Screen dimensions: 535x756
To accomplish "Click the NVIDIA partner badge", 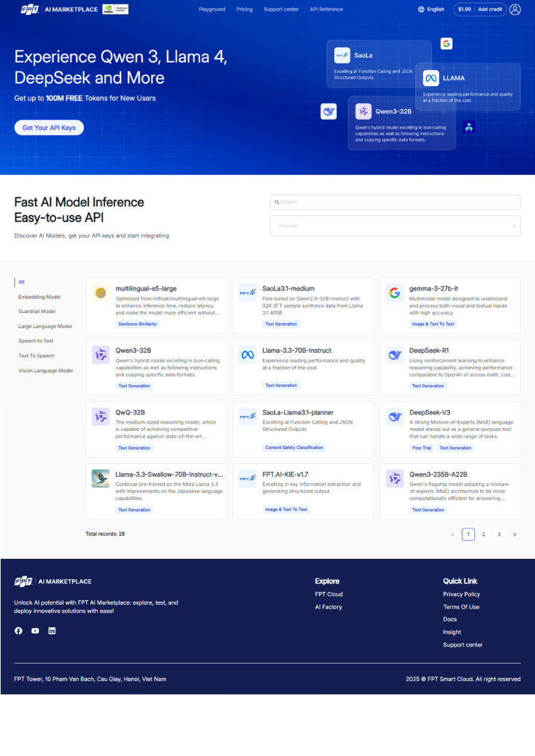I will tap(115, 9).
